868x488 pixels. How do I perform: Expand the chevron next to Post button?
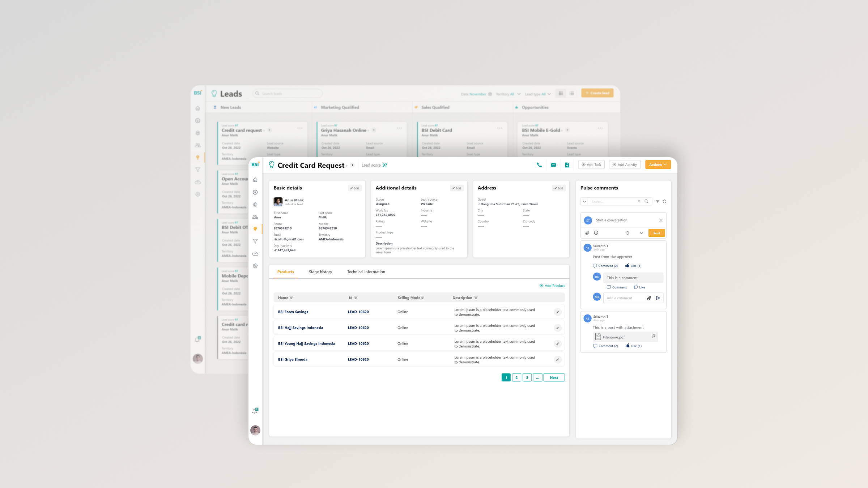pos(641,233)
